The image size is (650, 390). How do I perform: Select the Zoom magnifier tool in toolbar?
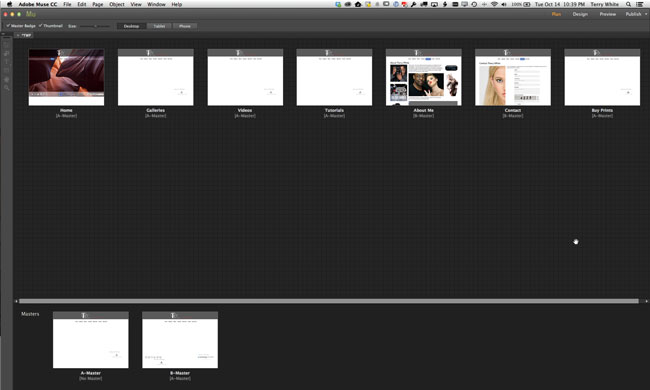point(6,88)
